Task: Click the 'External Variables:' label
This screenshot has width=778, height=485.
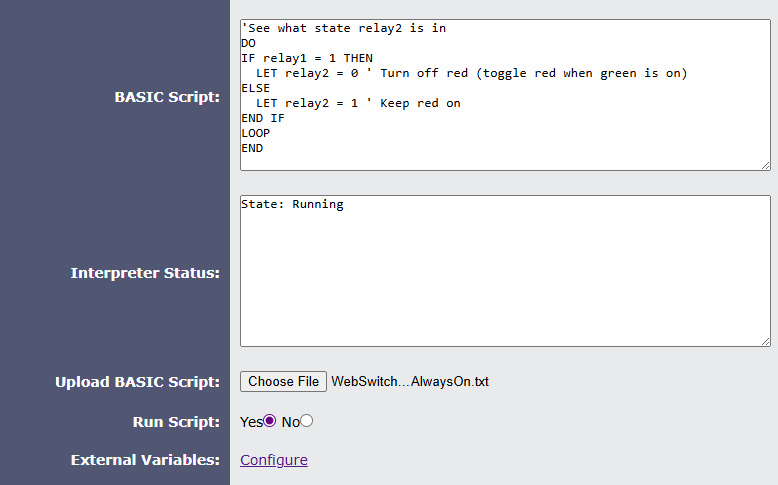Action: click(x=145, y=460)
